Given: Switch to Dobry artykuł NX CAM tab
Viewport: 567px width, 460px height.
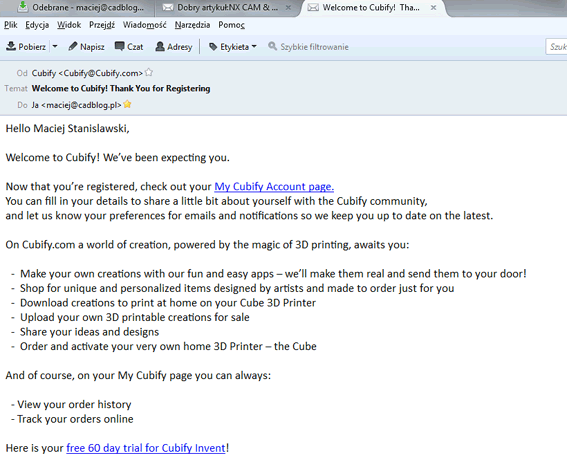Looking at the screenshot, I should coord(227,8).
